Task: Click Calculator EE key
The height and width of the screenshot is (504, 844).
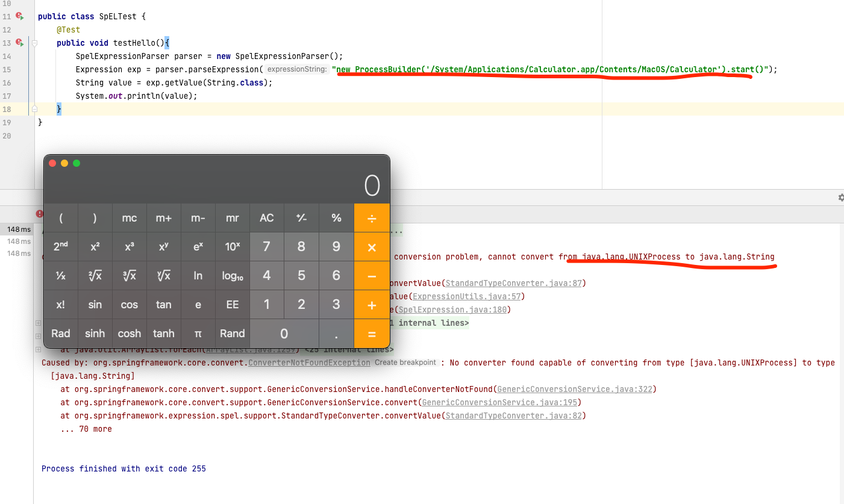Action: [233, 305]
